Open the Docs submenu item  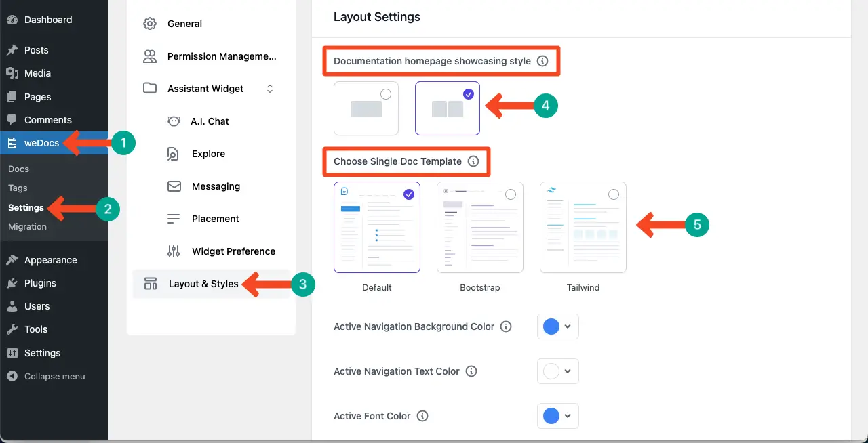(x=18, y=169)
